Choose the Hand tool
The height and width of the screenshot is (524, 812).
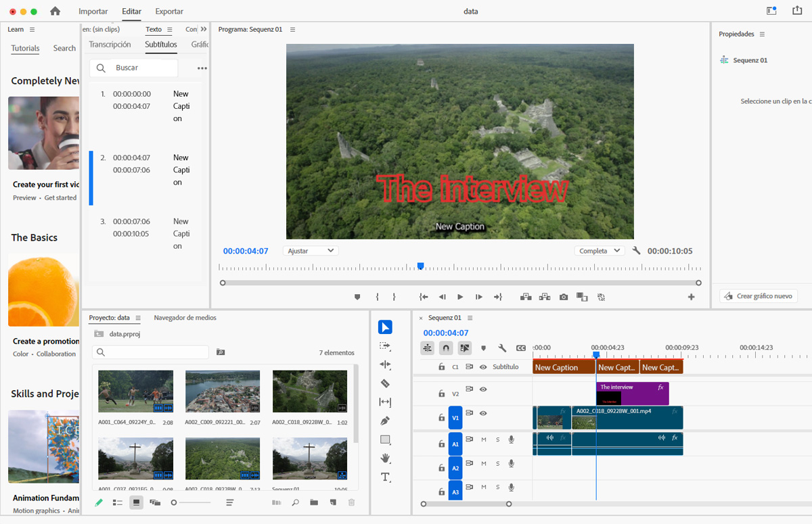click(385, 458)
